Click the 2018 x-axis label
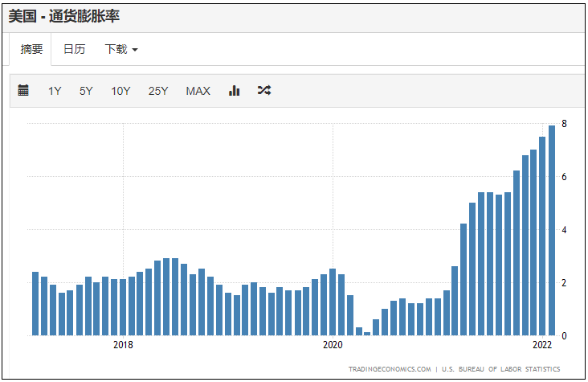588x382 pixels. [x=123, y=345]
